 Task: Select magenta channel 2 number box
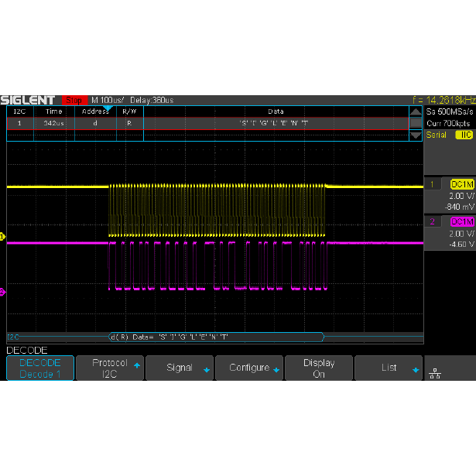433,221
